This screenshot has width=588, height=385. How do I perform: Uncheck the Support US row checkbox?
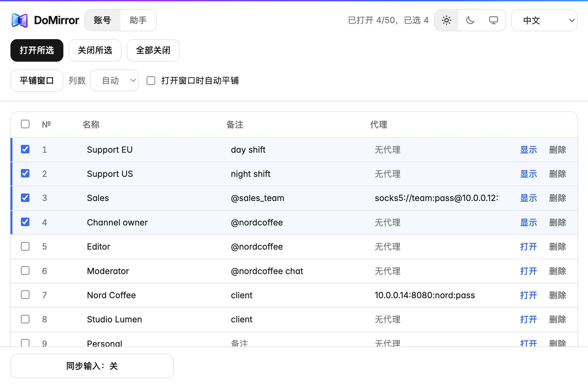tap(25, 173)
